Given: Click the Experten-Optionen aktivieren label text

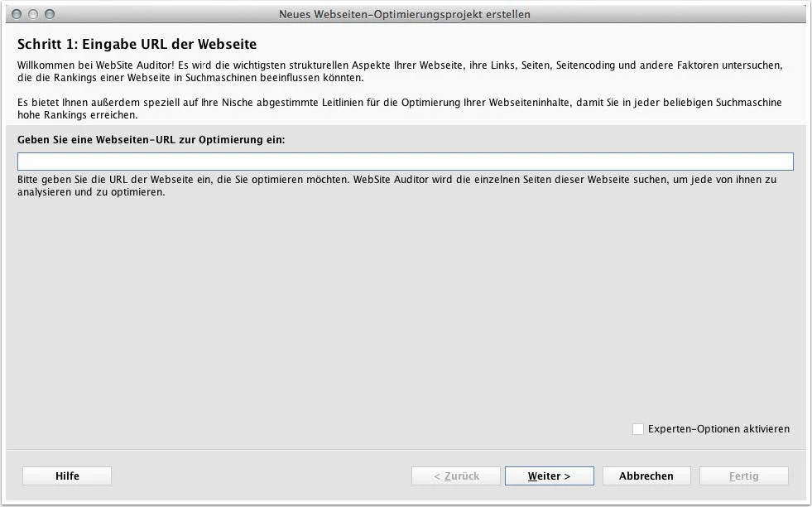Looking at the screenshot, I should click(x=718, y=429).
